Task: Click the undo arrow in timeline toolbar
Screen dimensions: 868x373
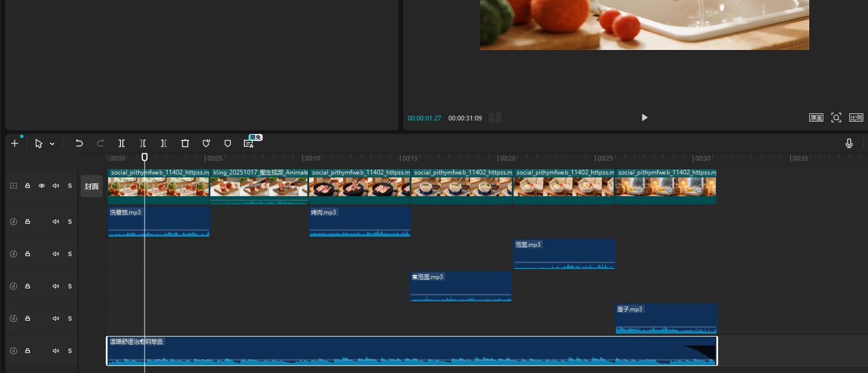Action: point(79,143)
